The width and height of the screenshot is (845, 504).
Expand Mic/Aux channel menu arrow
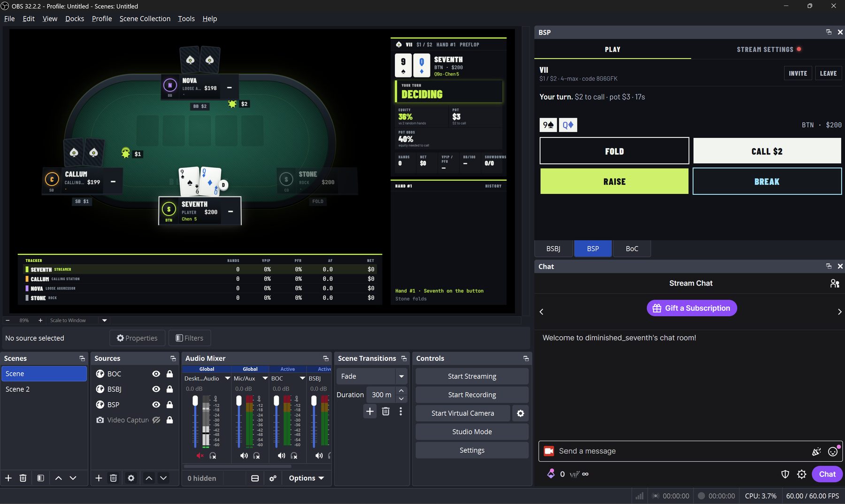click(x=265, y=378)
